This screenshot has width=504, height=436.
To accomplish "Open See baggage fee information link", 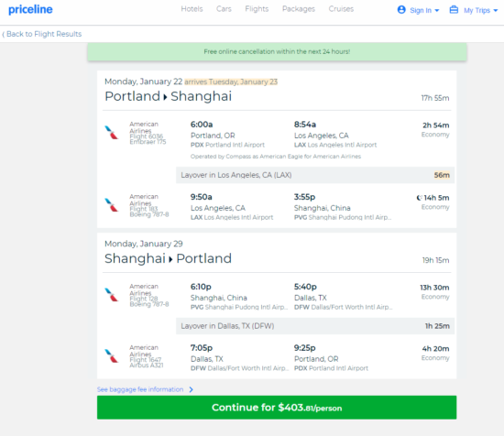I will point(140,389).
